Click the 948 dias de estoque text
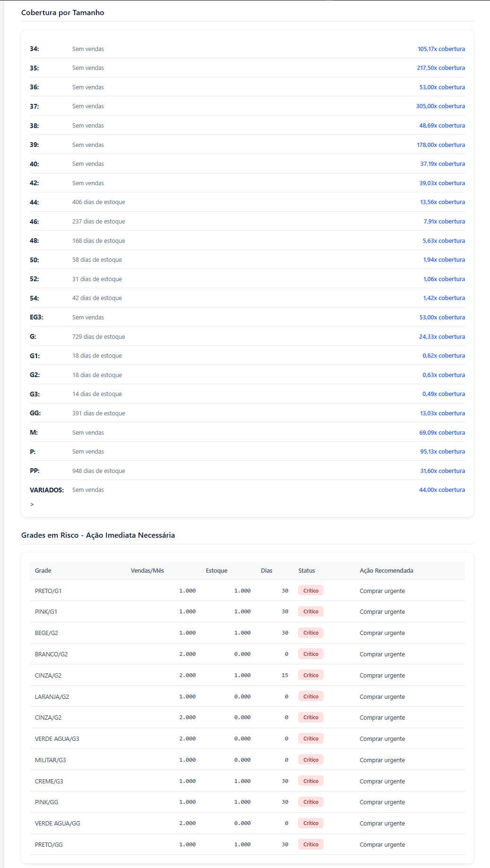The height and width of the screenshot is (868, 490). point(98,471)
